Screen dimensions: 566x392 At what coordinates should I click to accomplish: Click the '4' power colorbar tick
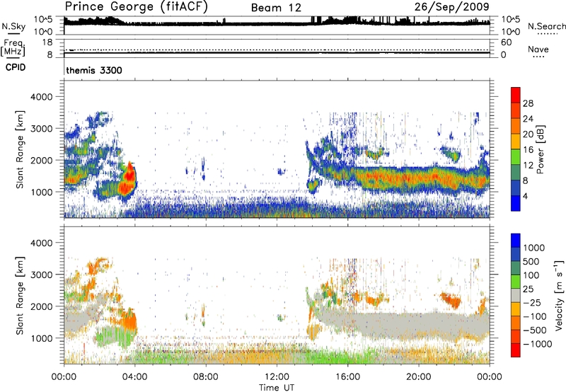pyautogui.click(x=525, y=196)
